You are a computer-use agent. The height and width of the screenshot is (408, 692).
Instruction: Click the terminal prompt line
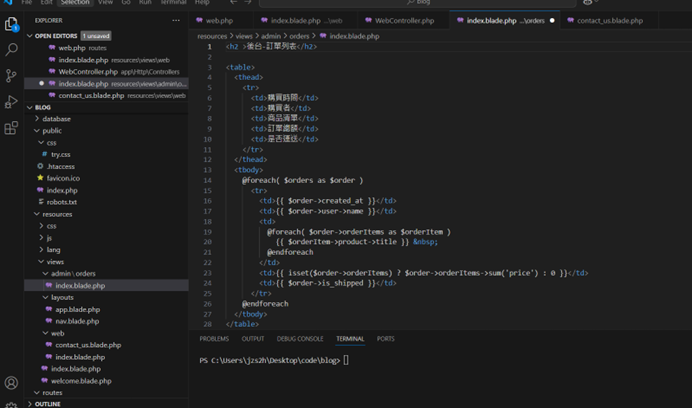274,360
